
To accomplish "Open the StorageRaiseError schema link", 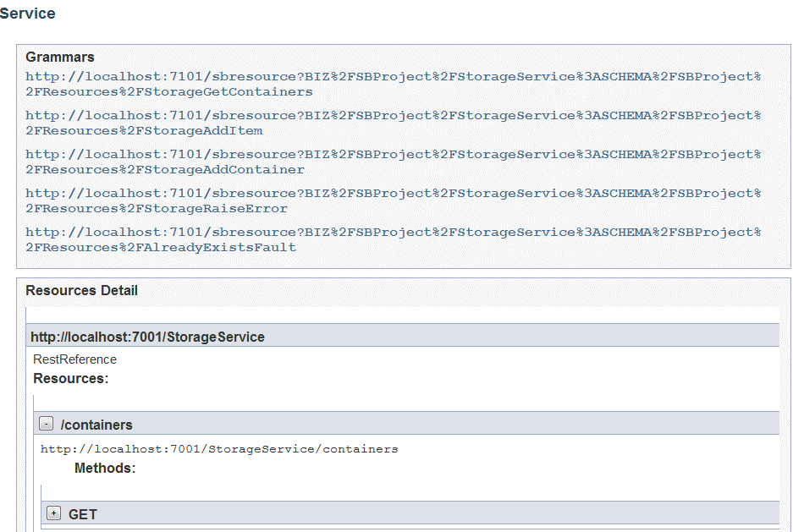I will pyautogui.click(x=393, y=201).
